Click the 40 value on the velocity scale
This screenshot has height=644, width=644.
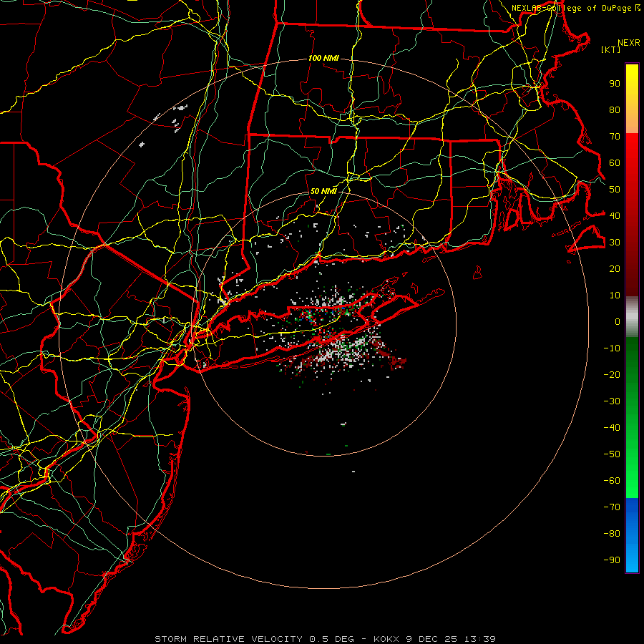pyautogui.click(x=615, y=215)
